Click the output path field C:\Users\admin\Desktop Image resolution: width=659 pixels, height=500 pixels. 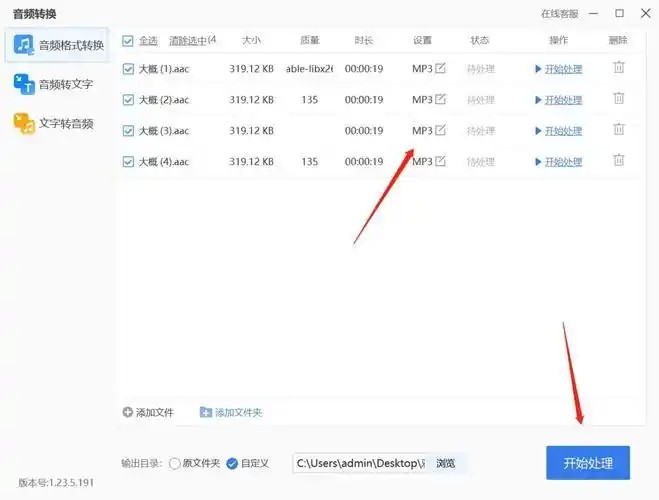point(360,463)
